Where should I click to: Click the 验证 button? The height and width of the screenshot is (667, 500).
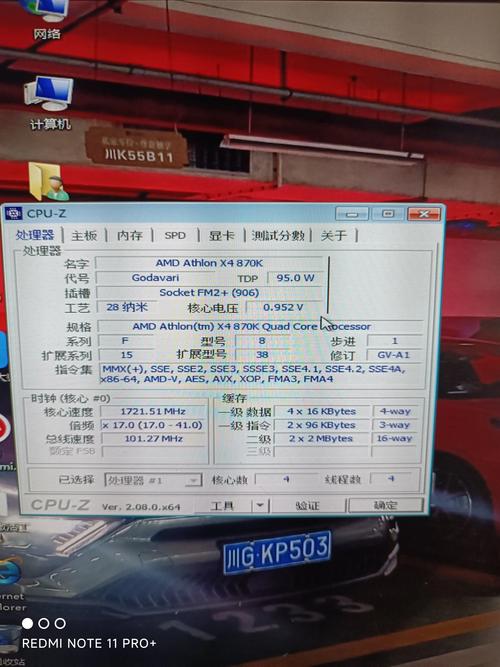coord(308,505)
